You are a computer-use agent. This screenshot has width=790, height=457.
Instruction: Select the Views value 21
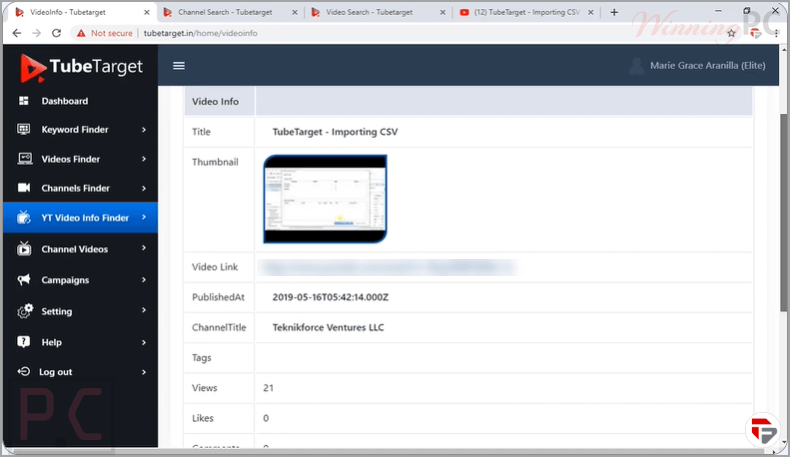pyautogui.click(x=268, y=388)
